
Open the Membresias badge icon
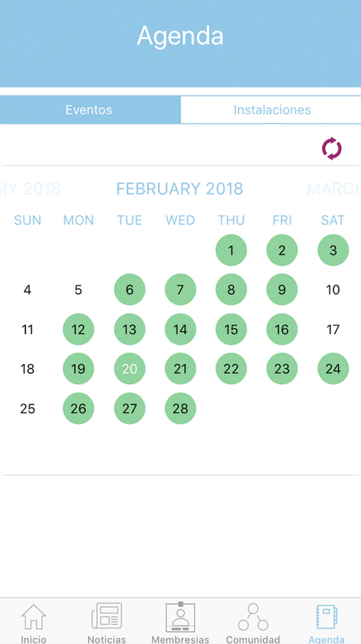click(x=180, y=617)
